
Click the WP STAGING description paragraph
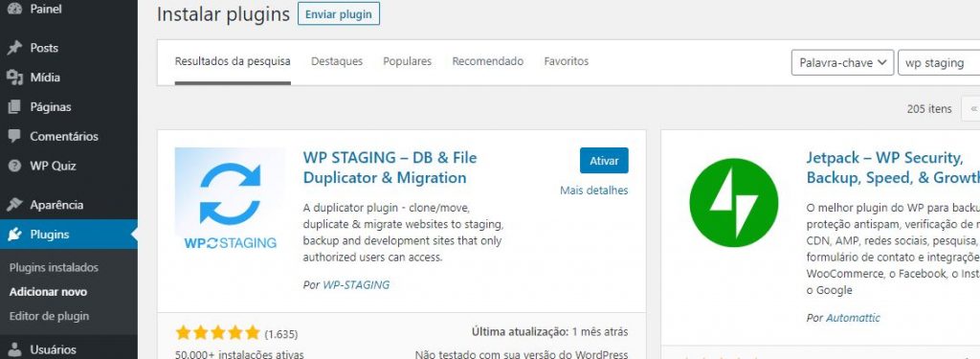[404, 232]
